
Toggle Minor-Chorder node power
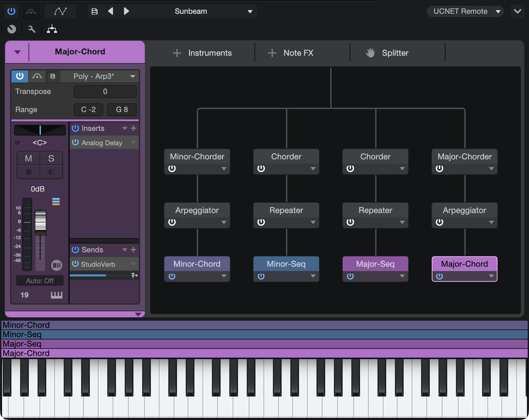172,168
